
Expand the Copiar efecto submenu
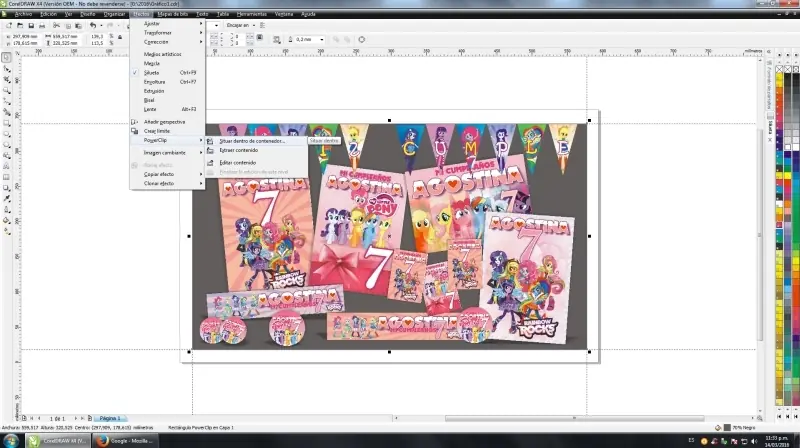point(167,174)
